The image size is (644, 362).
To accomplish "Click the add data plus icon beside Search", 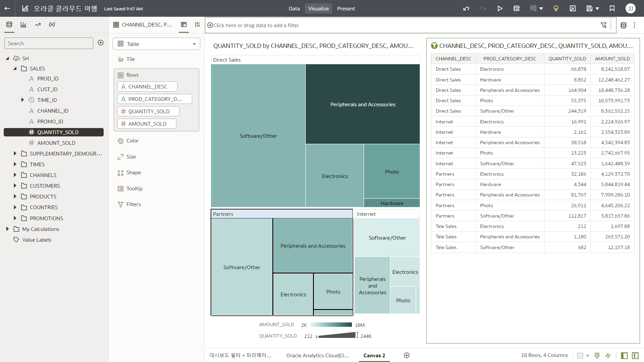I will point(101,43).
